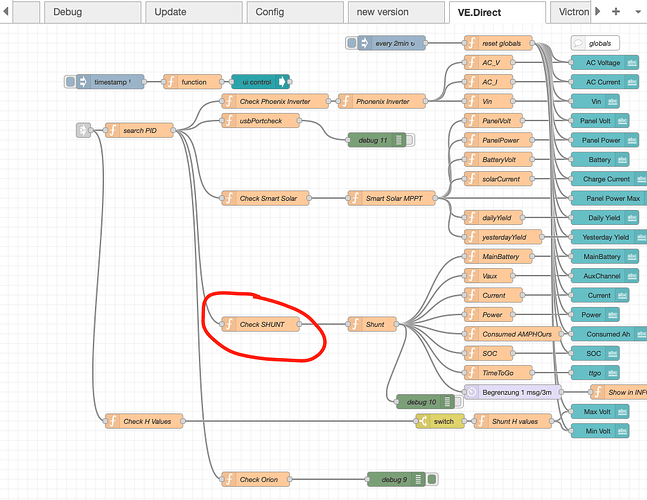Click the globals comment bubble icon
The height and width of the screenshot is (500, 647).
coord(580,44)
